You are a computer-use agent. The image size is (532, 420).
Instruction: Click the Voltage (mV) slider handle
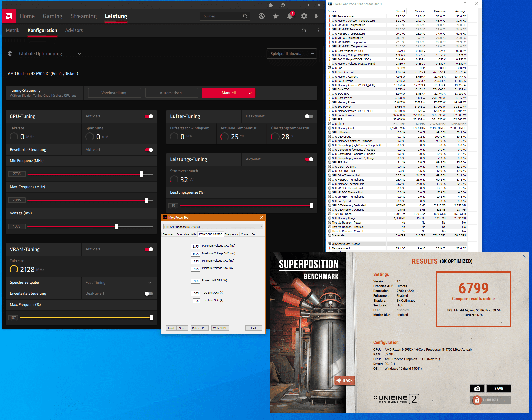pyautogui.click(x=116, y=227)
